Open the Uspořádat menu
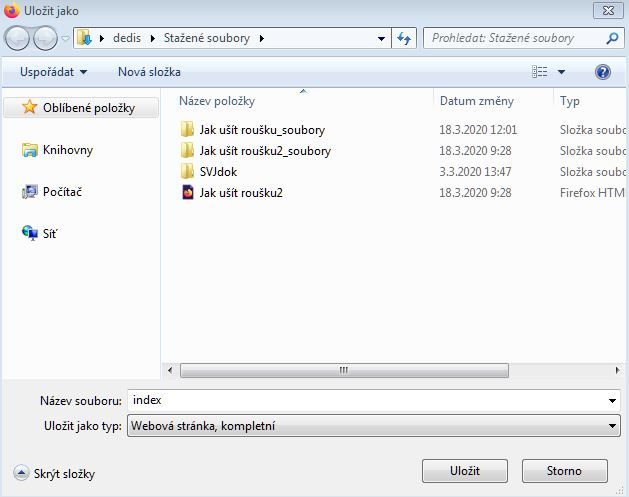The image size is (629, 497). coord(53,72)
